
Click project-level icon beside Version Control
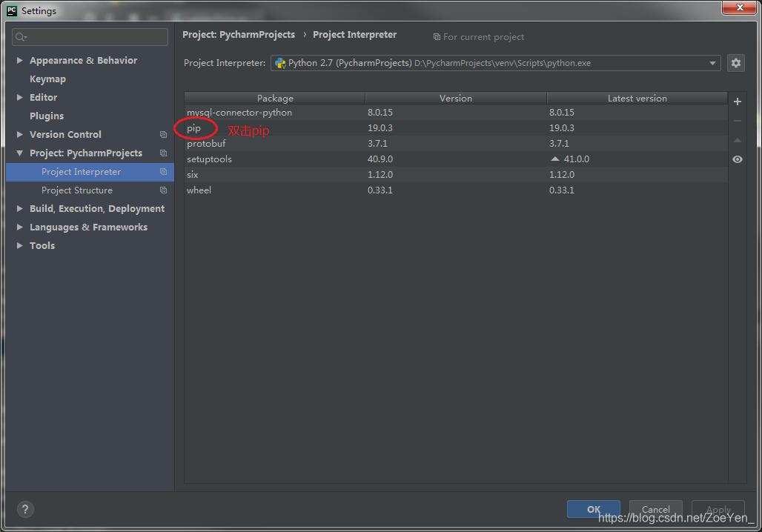pos(163,135)
